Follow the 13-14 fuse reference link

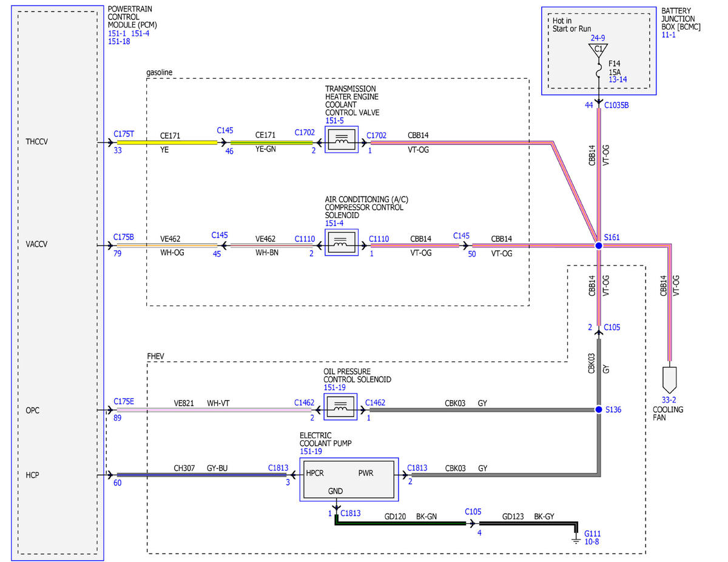[618, 79]
